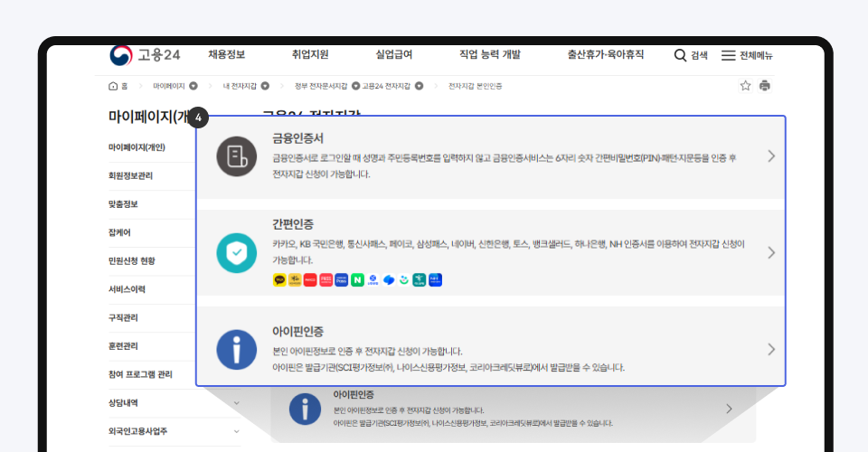The width and height of the screenshot is (868, 452).
Task: Click the dark blue NH logo
Action: click(x=435, y=280)
